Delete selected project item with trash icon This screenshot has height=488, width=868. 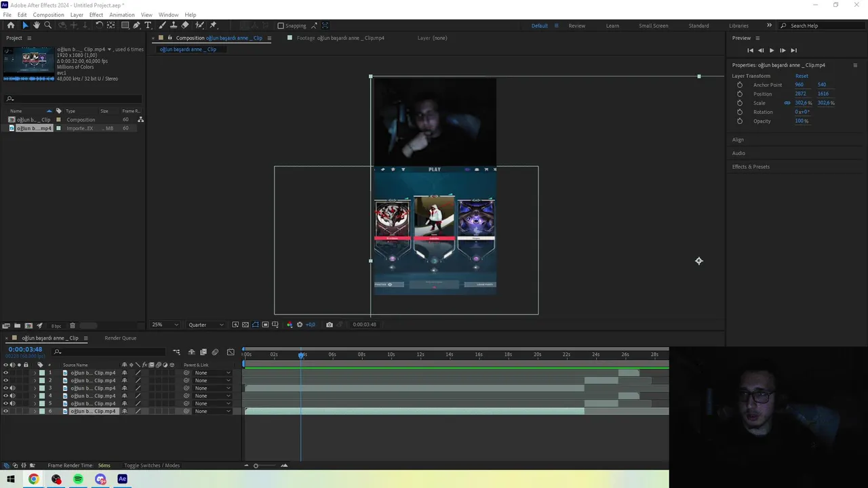(x=73, y=325)
